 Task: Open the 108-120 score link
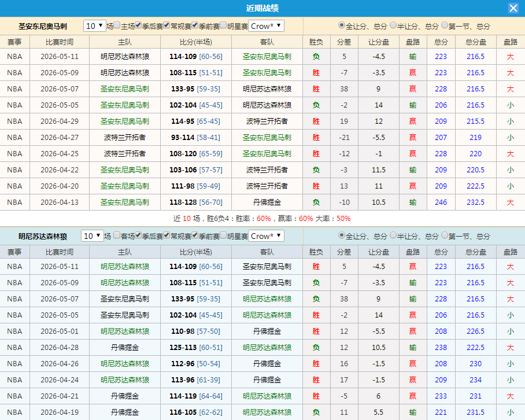click(x=183, y=154)
